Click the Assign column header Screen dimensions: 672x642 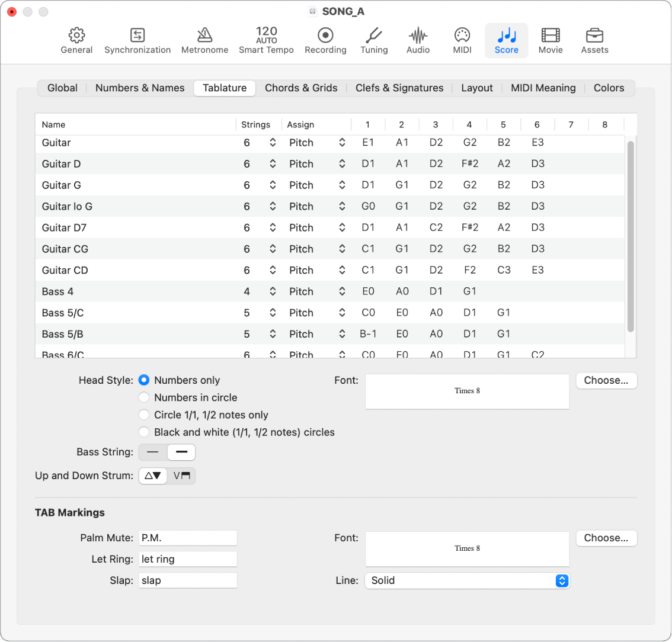[316, 124]
